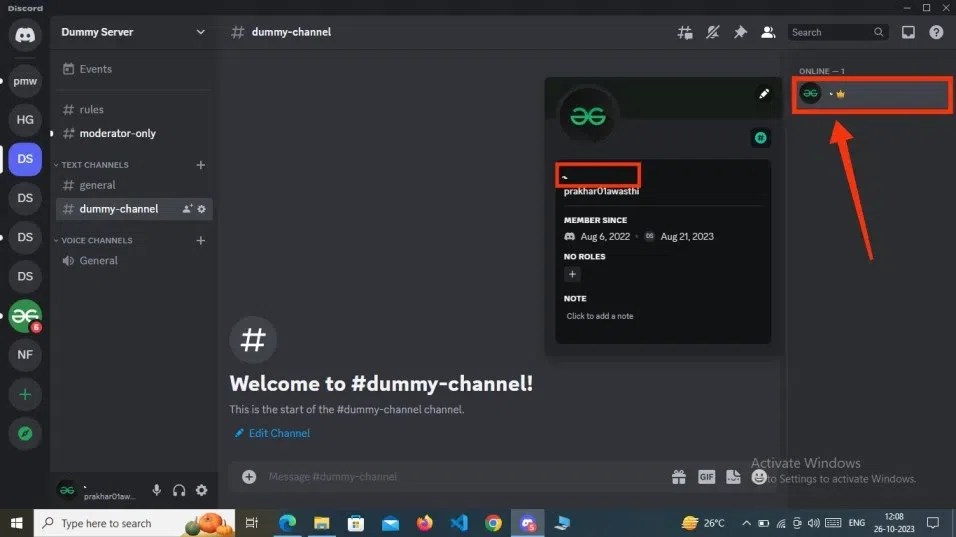Viewport: 956px width, 537px height.
Task: Open Google Chrome from taskbar
Action: [493, 523]
